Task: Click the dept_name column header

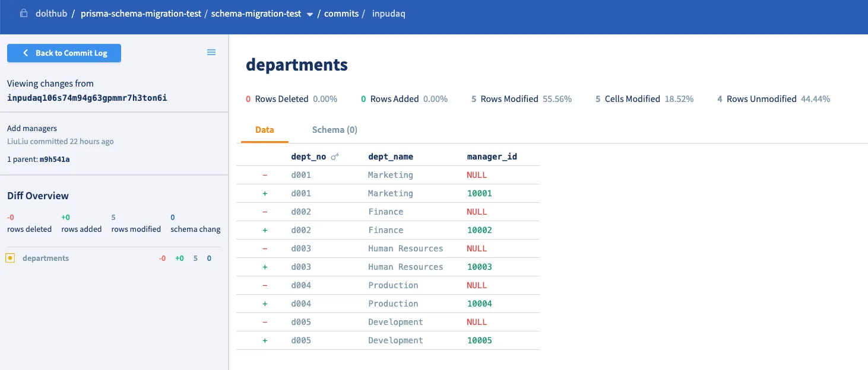Action: [x=390, y=157]
